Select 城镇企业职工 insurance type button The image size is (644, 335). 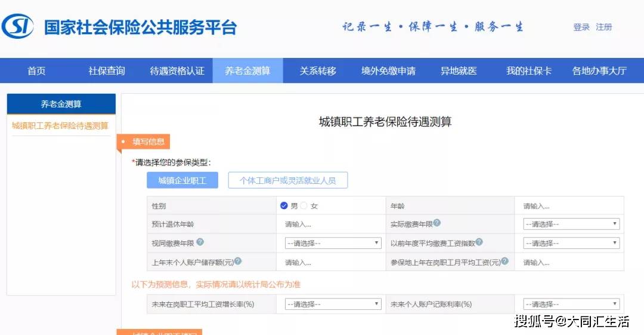pyautogui.click(x=182, y=180)
